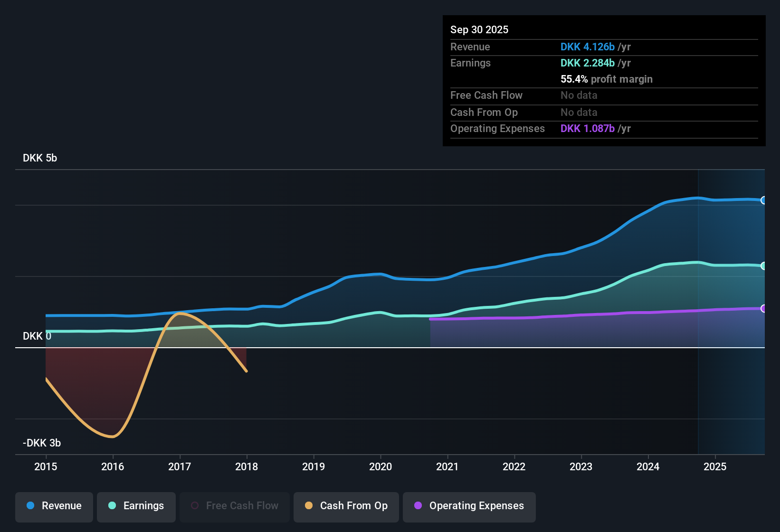Viewport: 780px width, 532px height.
Task: Click the teal Earnings legend dot
Action: pyautogui.click(x=112, y=506)
